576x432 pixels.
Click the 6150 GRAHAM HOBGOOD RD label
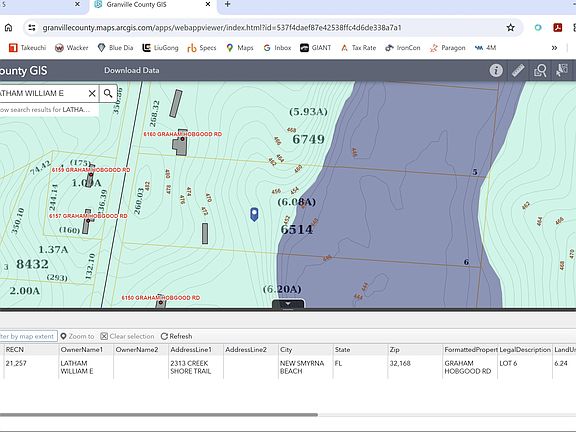point(161,297)
